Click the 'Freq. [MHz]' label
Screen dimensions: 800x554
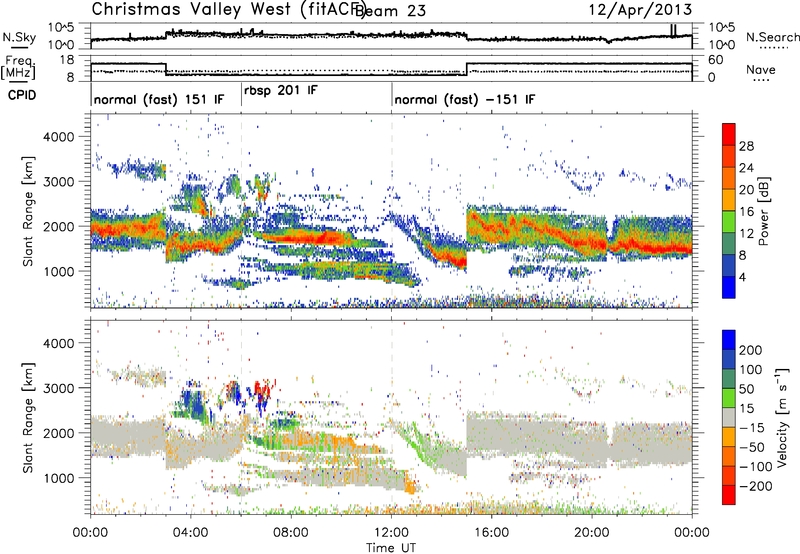(18, 67)
